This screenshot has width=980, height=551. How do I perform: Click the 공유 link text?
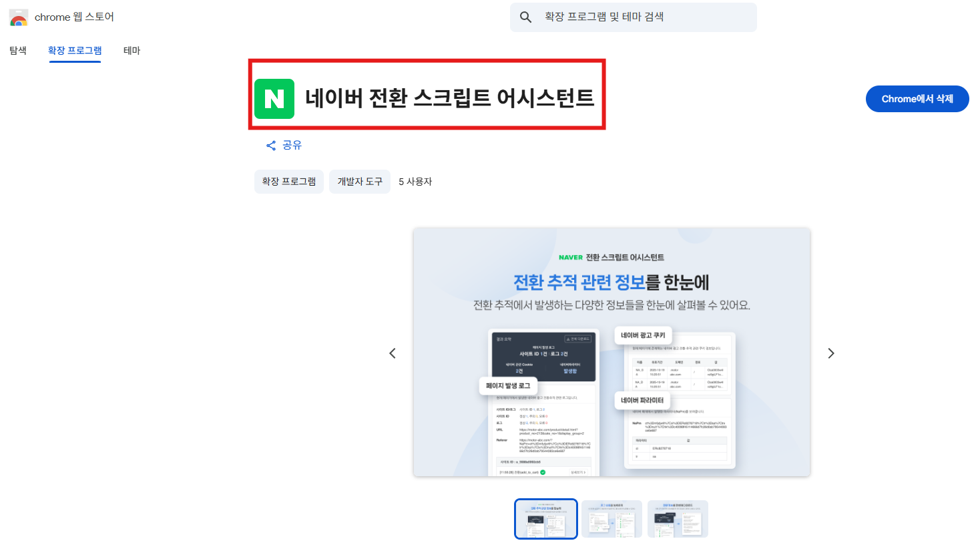[292, 145]
